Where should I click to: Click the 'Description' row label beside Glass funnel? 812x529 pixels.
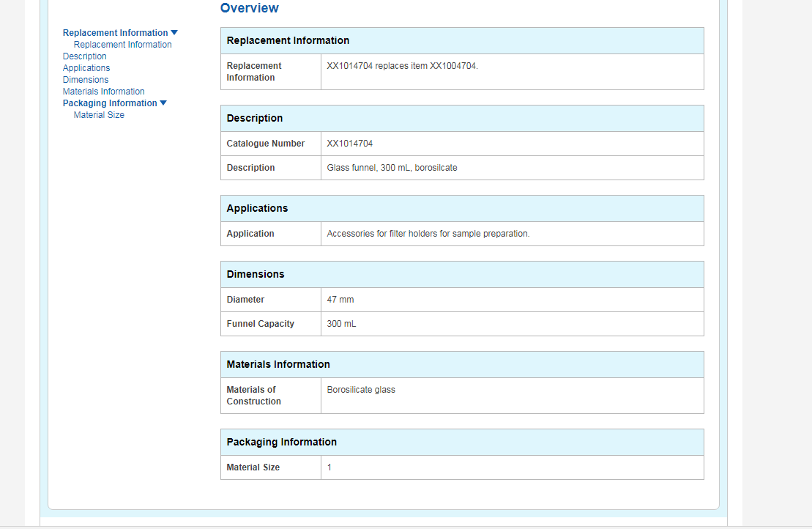250,168
